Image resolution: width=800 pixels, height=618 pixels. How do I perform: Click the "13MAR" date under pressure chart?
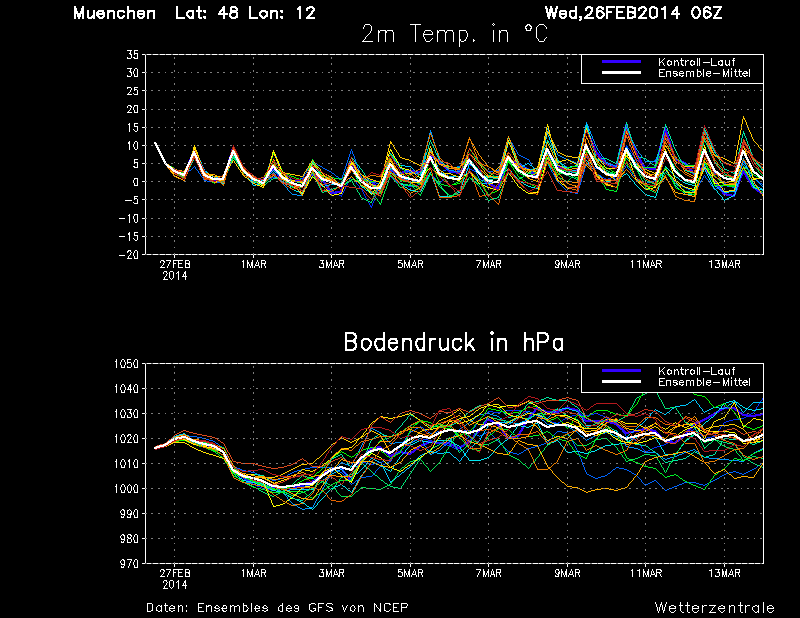(724, 574)
